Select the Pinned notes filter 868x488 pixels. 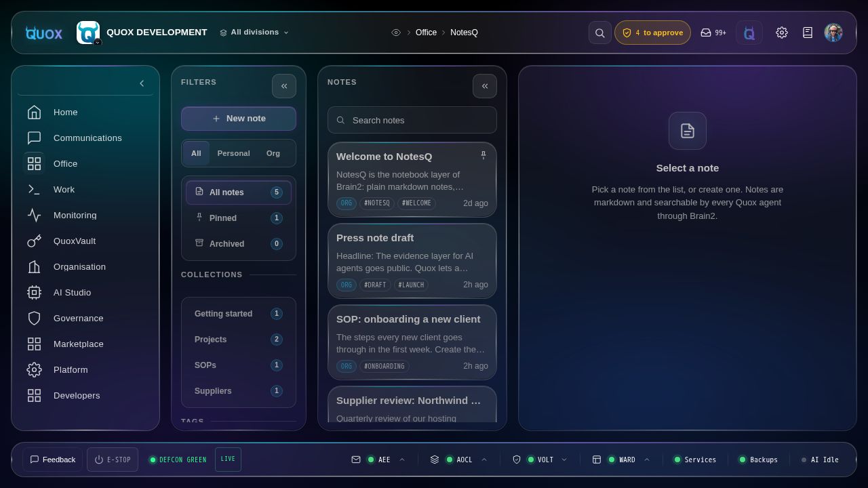coord(239,218)
